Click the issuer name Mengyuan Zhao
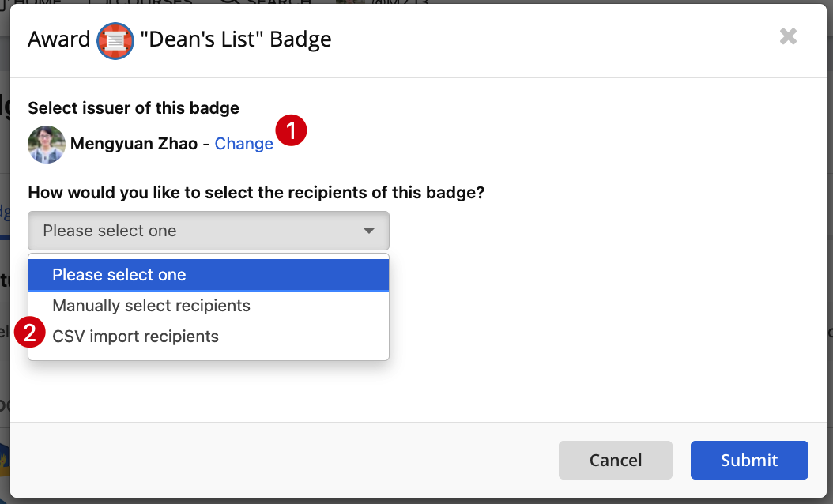Image resolution: width=833 pixels, height=504 pixels. [134, 144]
